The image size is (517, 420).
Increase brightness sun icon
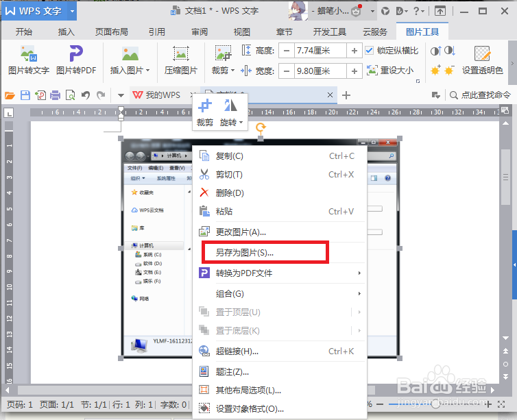tap(435, 70)
